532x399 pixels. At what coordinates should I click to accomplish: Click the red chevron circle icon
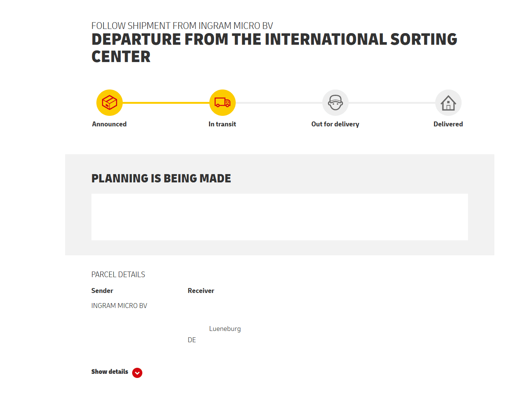(137, 373)
